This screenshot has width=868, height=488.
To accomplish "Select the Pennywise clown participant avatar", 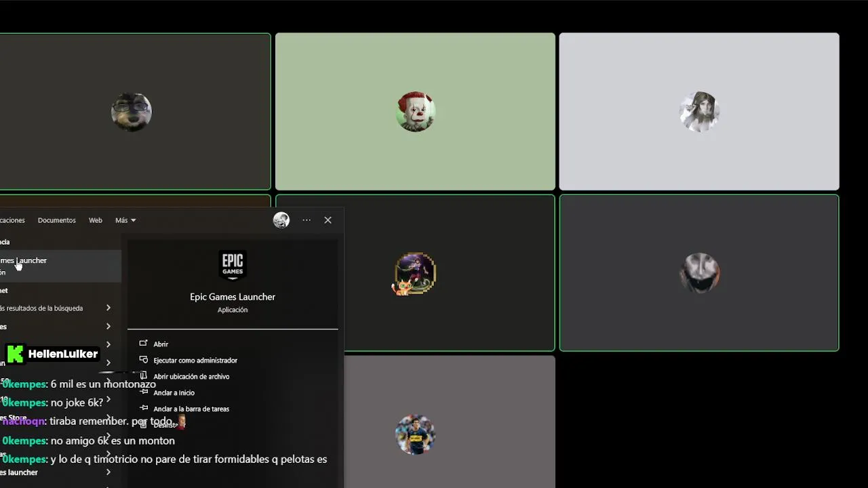I will point(415,112).
